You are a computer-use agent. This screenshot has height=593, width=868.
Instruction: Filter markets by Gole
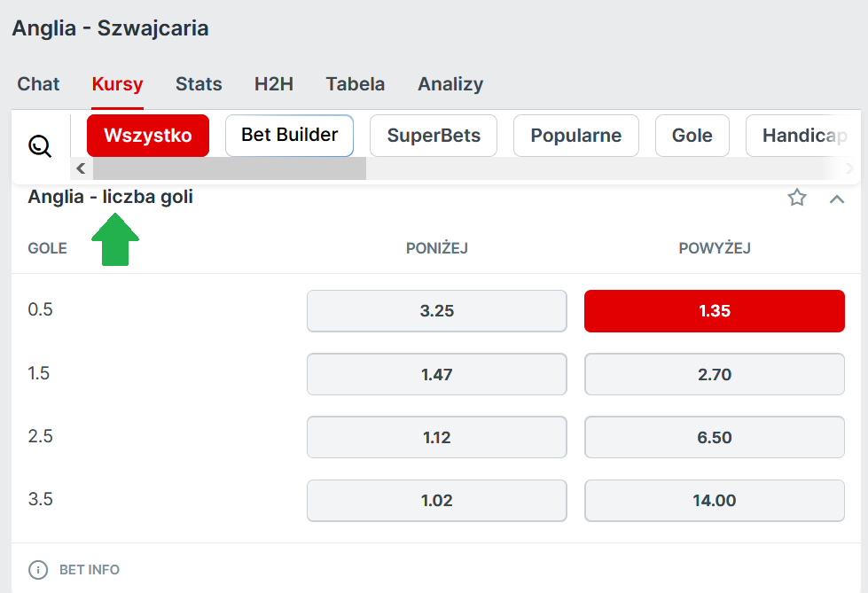tap(692, 136)
